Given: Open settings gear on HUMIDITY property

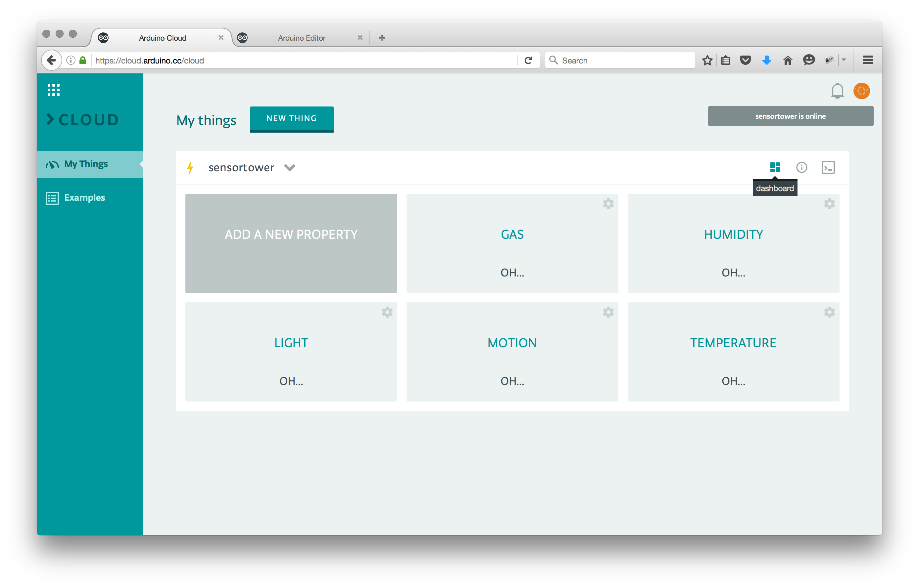Looking at the screenshot, I should [x=829, y=203].
